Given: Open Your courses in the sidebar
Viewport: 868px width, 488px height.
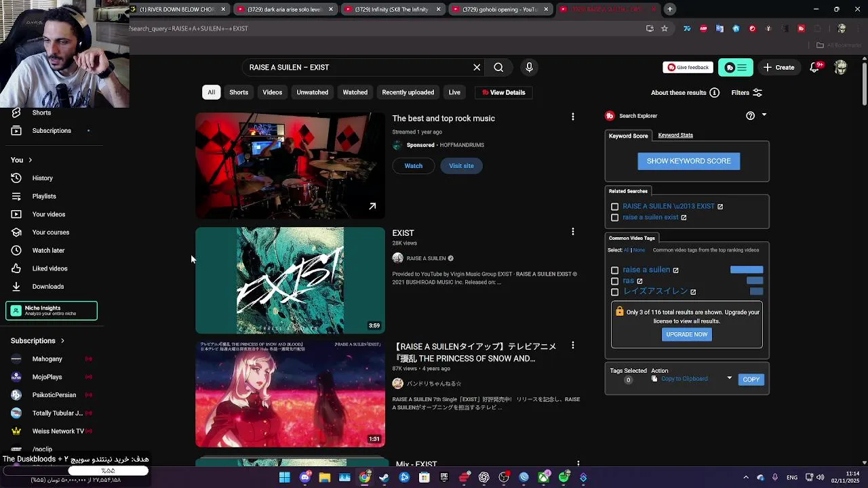Looking at the screenshot, I should point(52,232).
